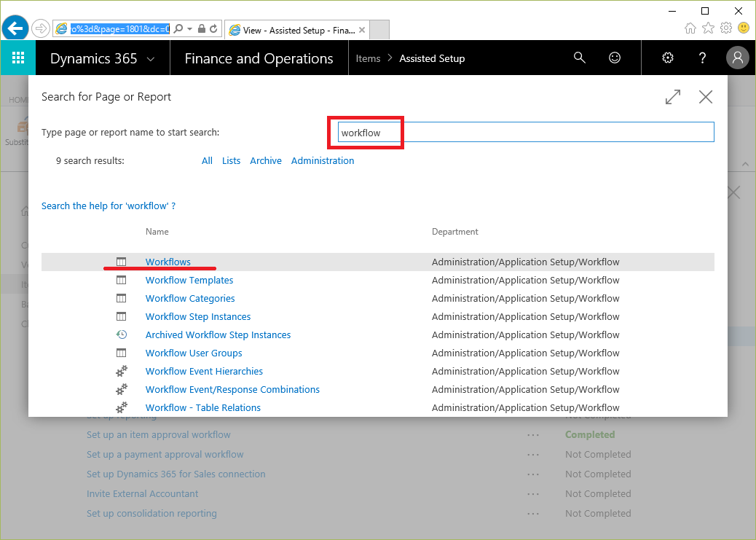Close the Assisted Setup browser tab
This screenshot has height=540, width=756.
(x=362, y=30)
